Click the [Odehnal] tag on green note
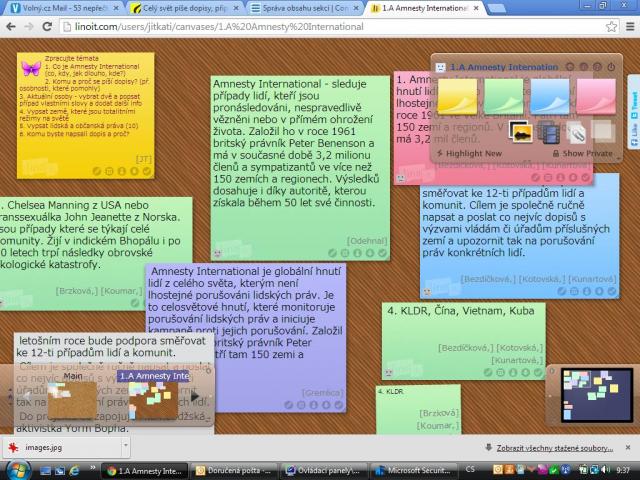The height and width of the screenshot is (480, 640). click(x=367, y=241)
